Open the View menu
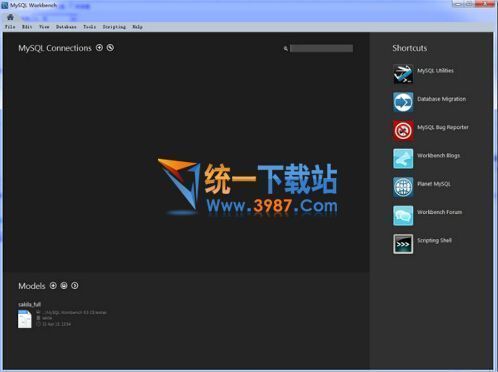 [x=44, y=27]
